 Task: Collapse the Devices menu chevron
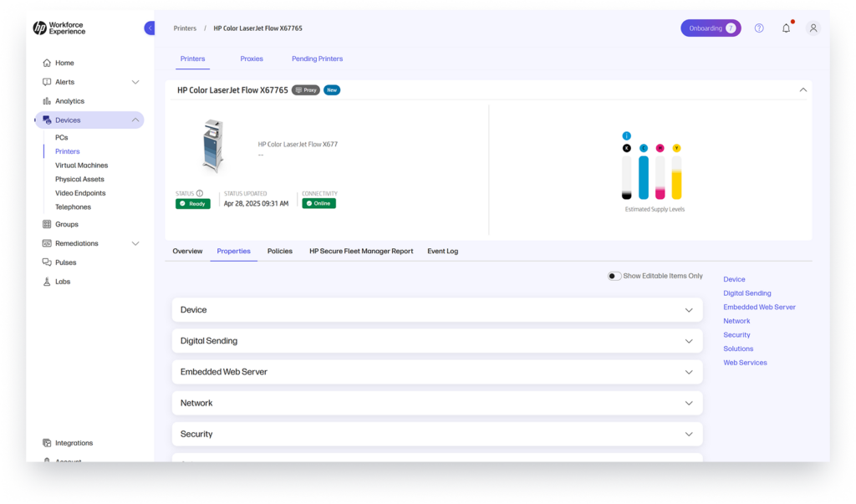(x=135, y=120)
